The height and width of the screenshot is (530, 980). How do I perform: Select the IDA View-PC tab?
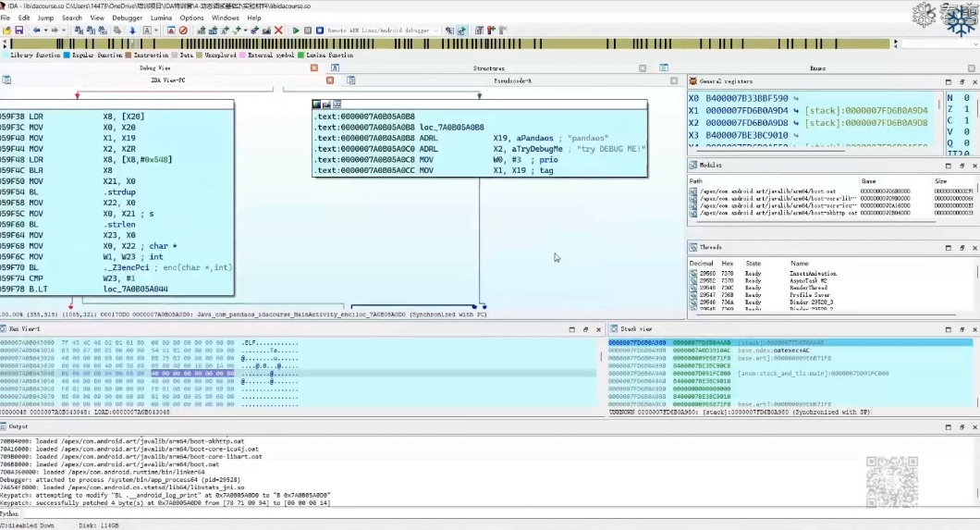click(x=168, y=80)
